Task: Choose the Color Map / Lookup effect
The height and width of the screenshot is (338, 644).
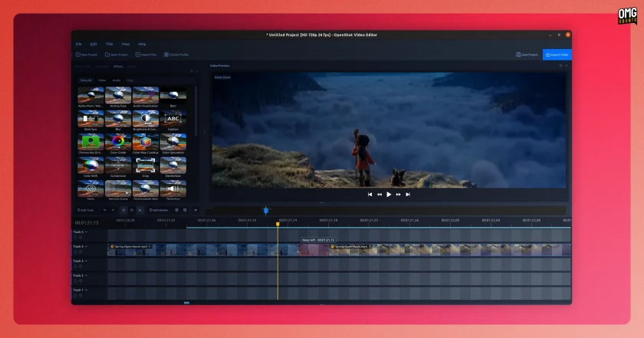Action: [x=146, y=142]
